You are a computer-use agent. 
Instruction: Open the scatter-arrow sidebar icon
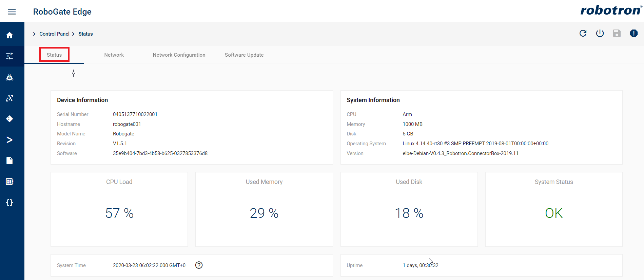9,98
